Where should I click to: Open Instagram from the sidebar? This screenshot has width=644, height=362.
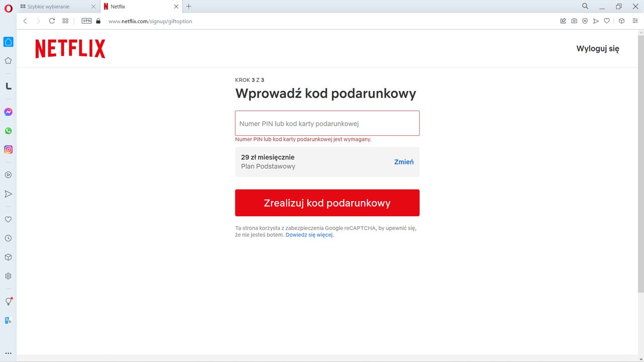(8, 149)
